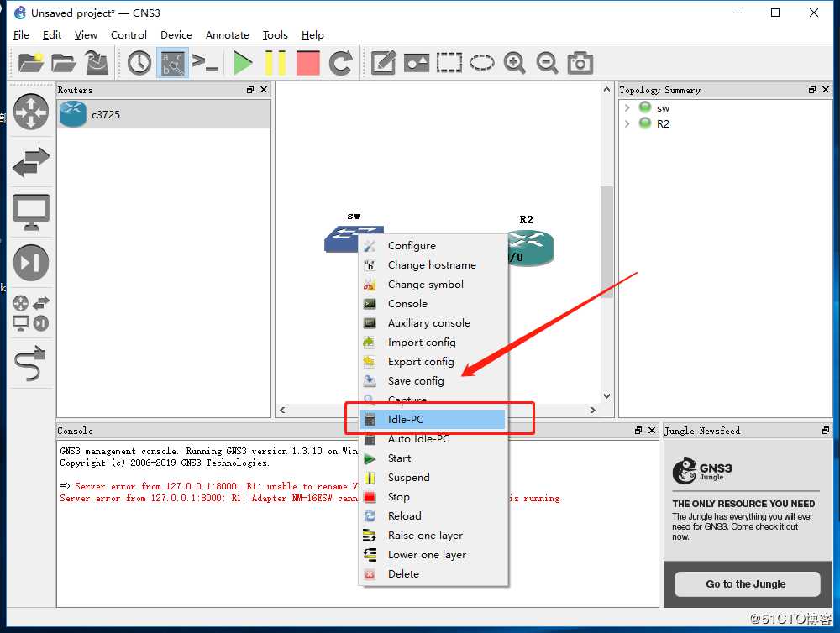Open the snapshot manager clock icon
The image size is (840, 633).
tap(139, 63)
